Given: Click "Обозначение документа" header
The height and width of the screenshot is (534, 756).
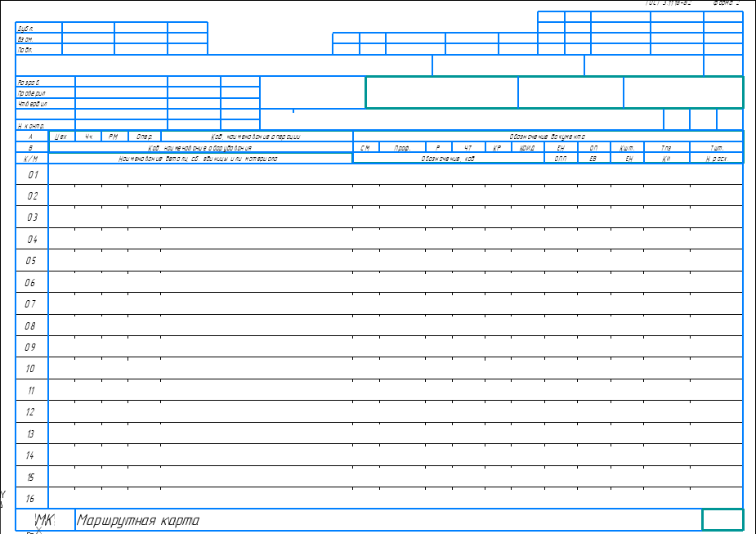Looking at the screenshot, I should [548, 137].
